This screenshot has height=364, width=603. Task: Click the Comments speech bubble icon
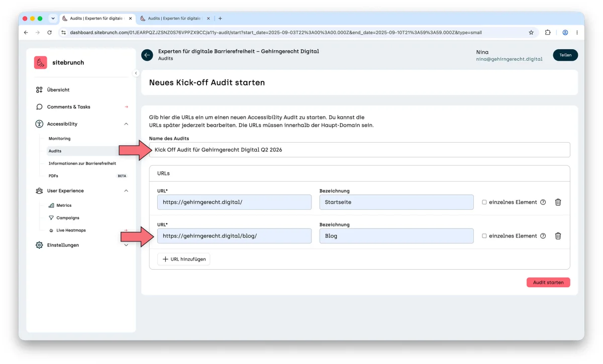click(x=39, y=107)
